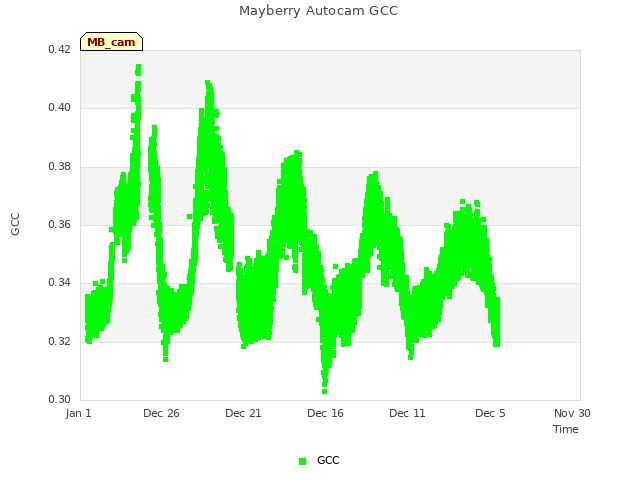
Task: Click the 0.30 y-axis value
Action: click(60, 399)
